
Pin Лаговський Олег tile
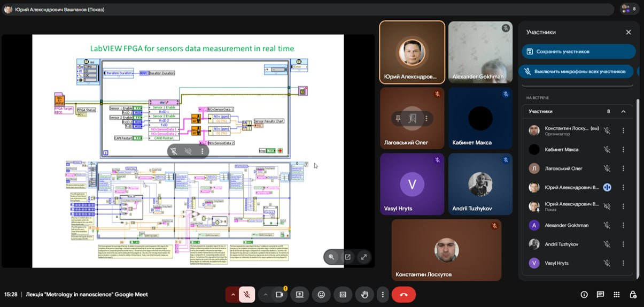coord(398,118)
